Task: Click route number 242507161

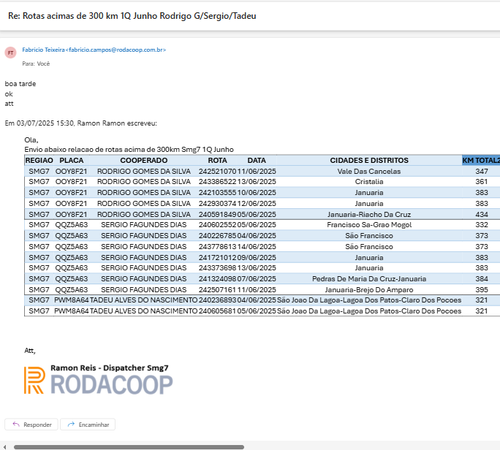Action: tap(217, 290)
